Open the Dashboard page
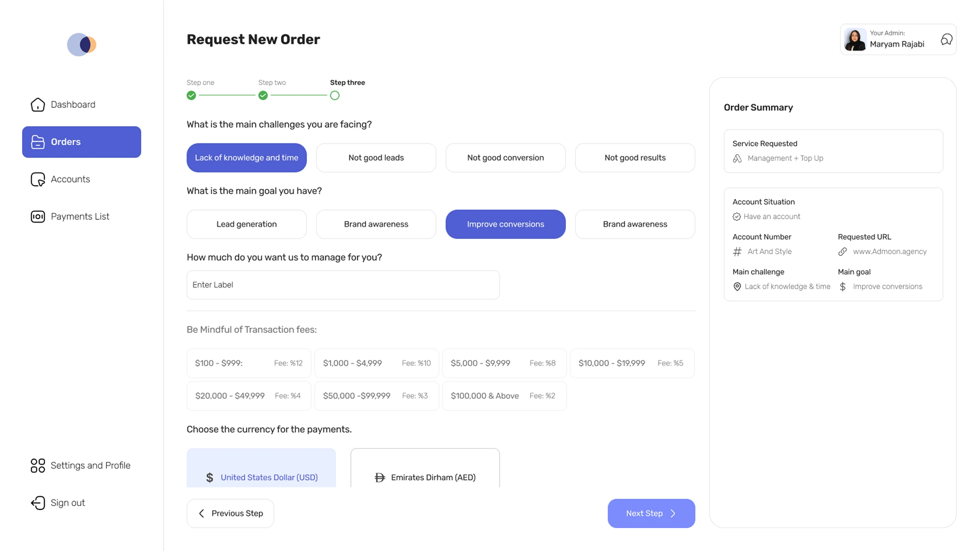The height and width of the screenshot is (551, 980). click(82, 104)
